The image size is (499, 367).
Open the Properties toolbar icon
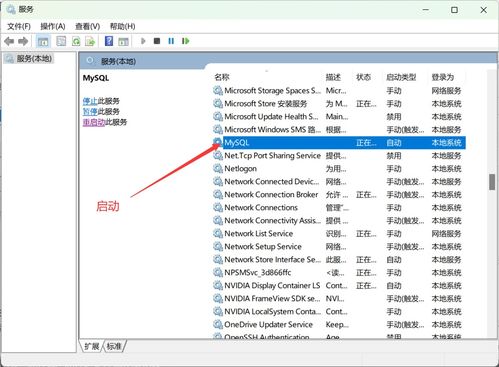61,41
